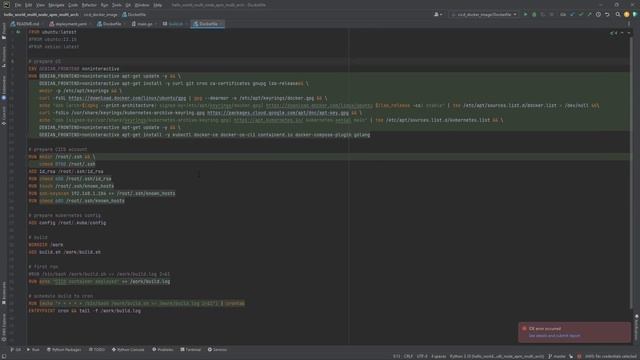
Task: Click the Docker run gutter icon at line 1
Action: [x=18, y=32]
